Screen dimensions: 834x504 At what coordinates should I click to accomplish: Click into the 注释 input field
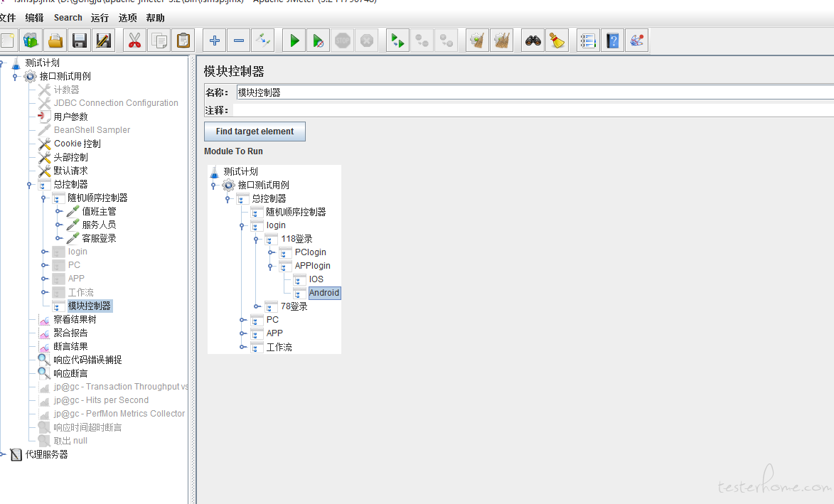[x=533, y=110]
